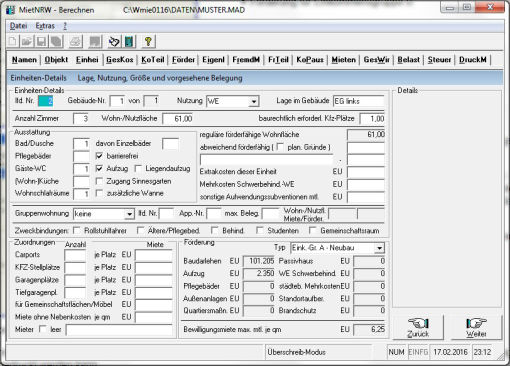Switch to the KoTeil tab
This screenshot has width=510, height=366.
(153, 60)
